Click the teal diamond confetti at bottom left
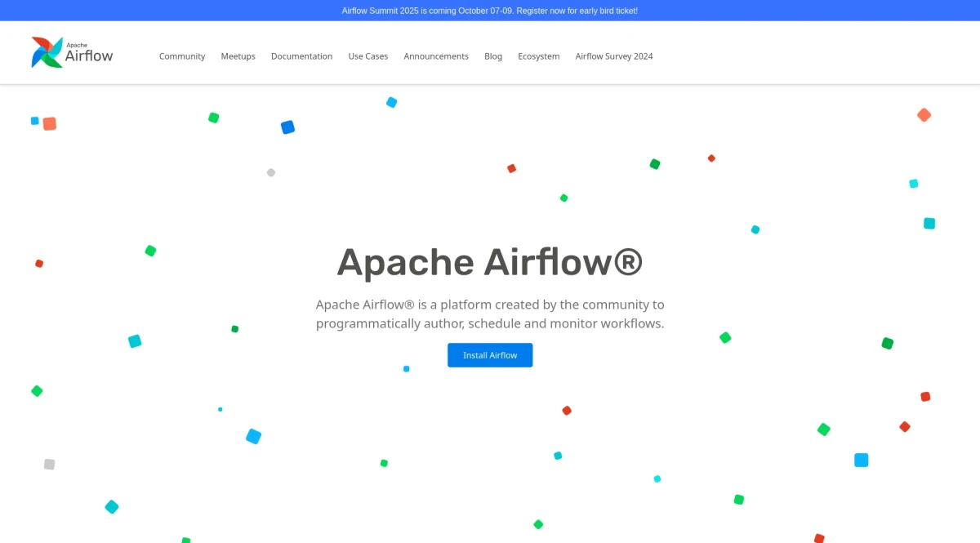 (111, 506)
